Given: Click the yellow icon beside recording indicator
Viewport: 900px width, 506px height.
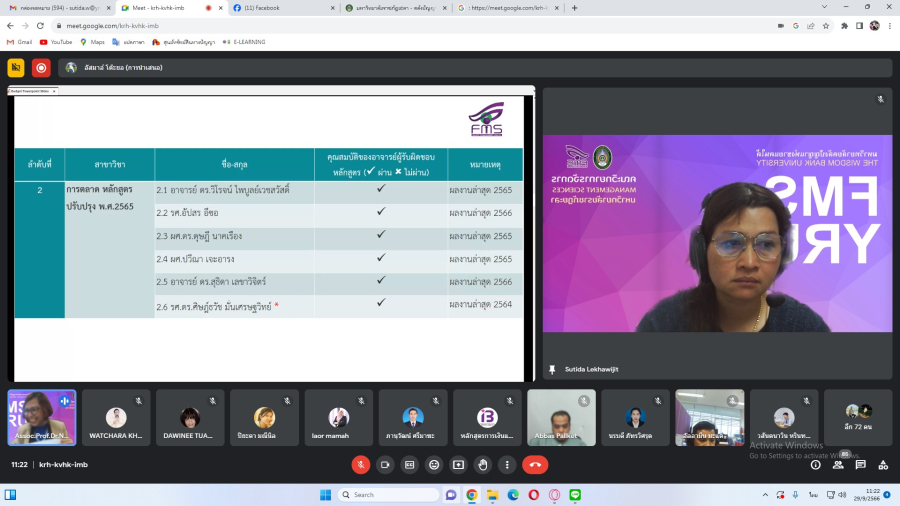Looking at the screenshot, I should pyautogui.click(x=16, y=68).
